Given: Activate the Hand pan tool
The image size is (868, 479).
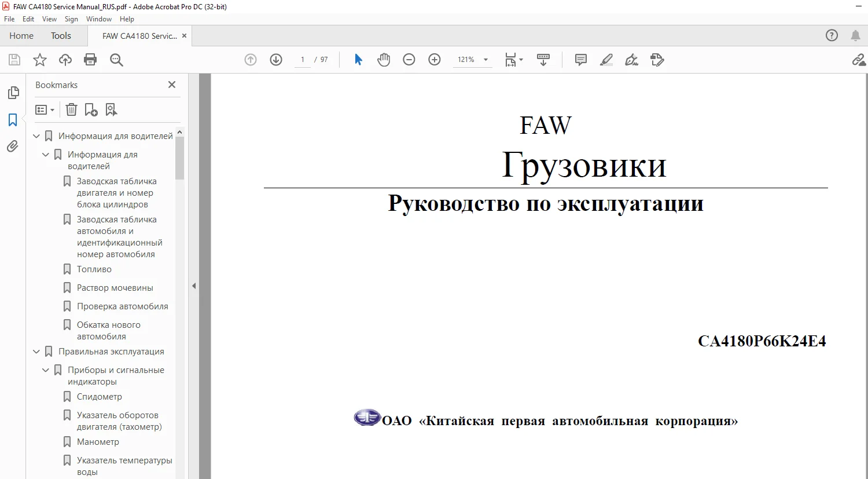Looking at the screenshot, I should point(384,60).
